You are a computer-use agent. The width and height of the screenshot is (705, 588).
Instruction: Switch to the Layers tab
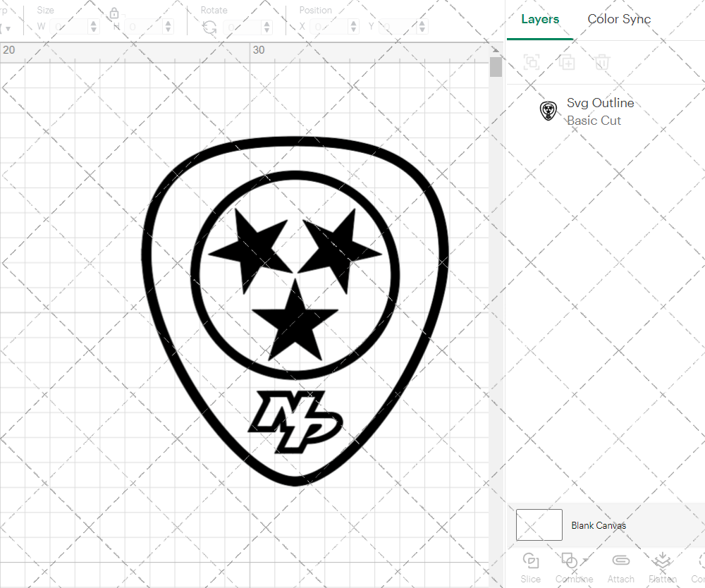point(540,19)
